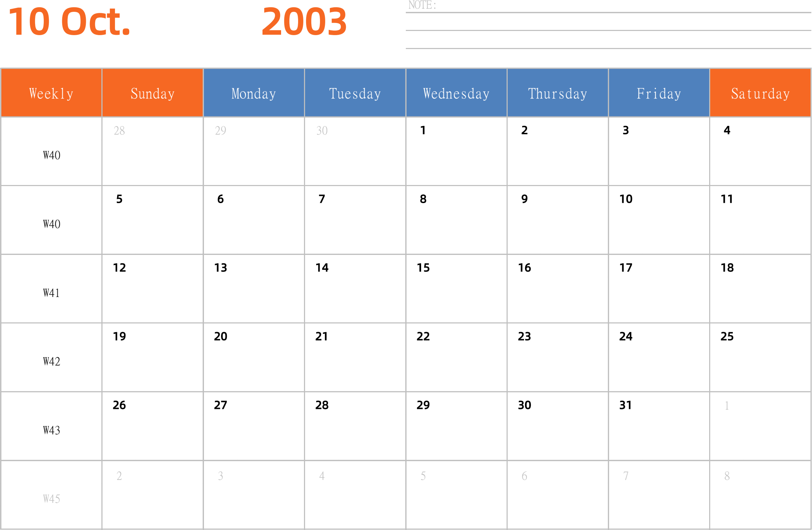Click on the W41 weekly label
Screen dimensions: 812x530
click(51, 290)
